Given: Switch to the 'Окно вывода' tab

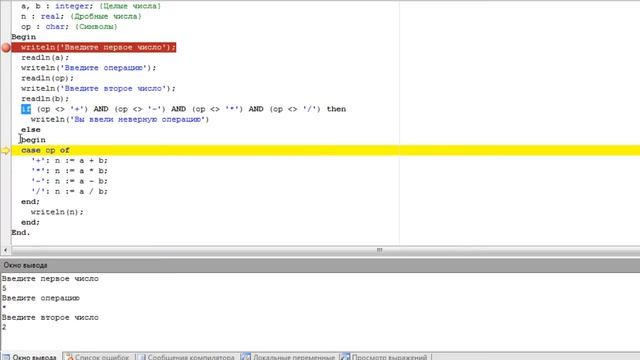Looking at the screenshot, I should [x=31, y=357].
